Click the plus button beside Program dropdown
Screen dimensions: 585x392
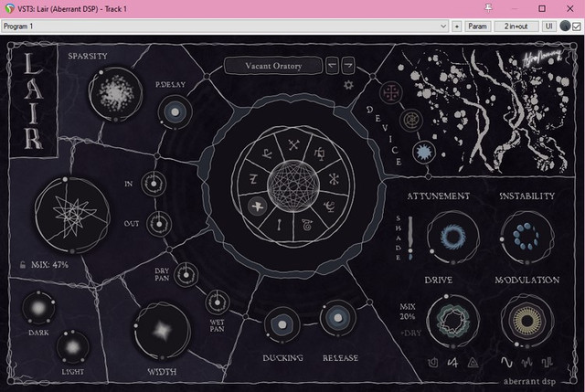click(457, 26)
